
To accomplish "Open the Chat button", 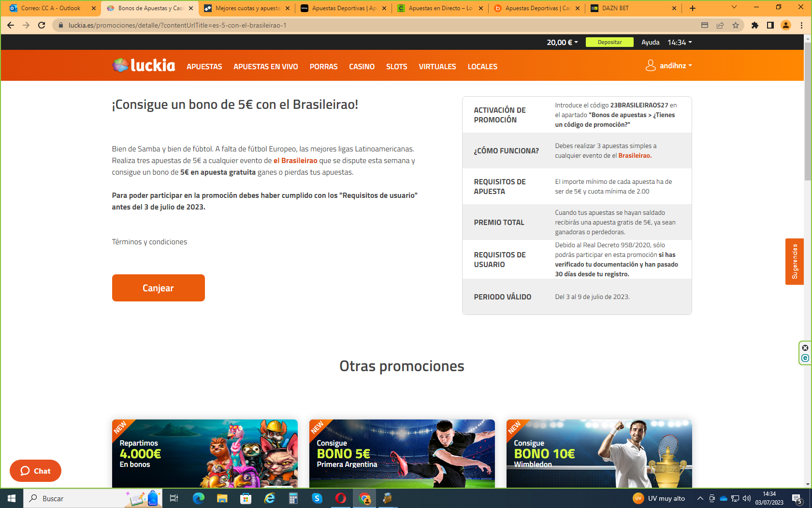I will (x=35, y=471).
